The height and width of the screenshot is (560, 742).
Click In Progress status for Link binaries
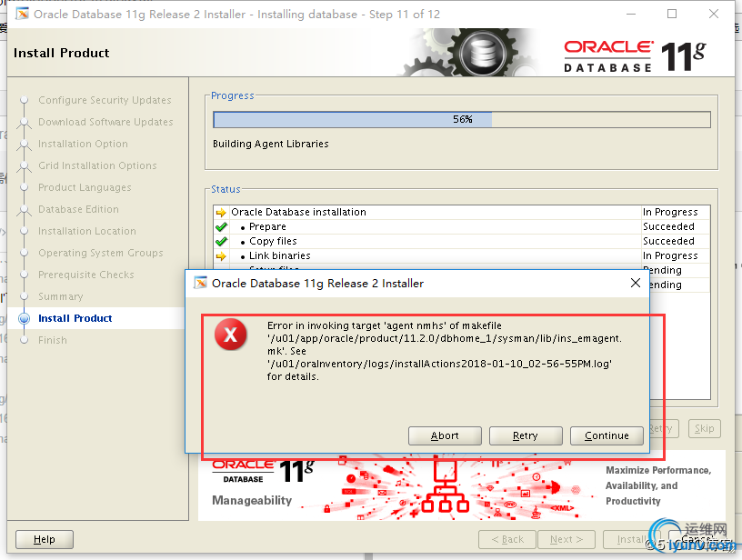[x=670, y=255]
